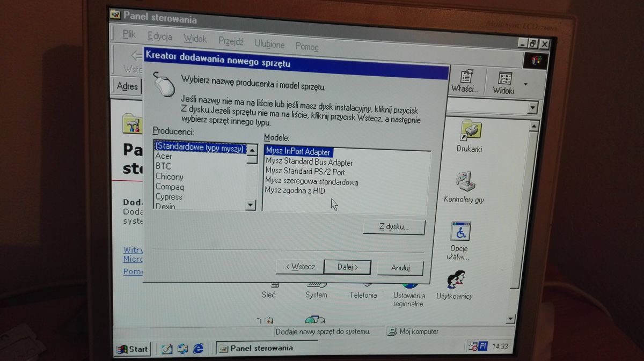Open the Przejdź menu

[231, 41]
